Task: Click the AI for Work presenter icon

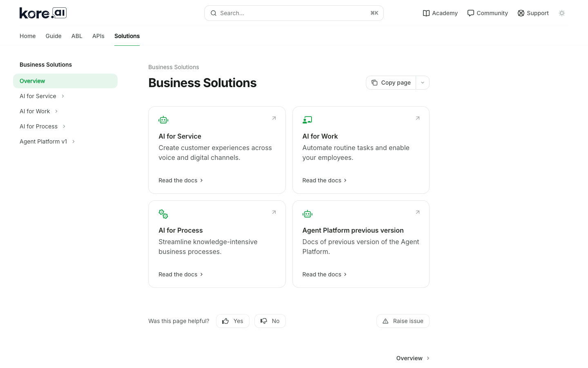Action: pos(307,120)
